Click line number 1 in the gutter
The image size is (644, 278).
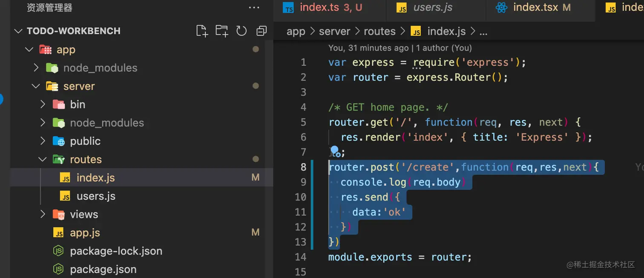coord(303,62)
